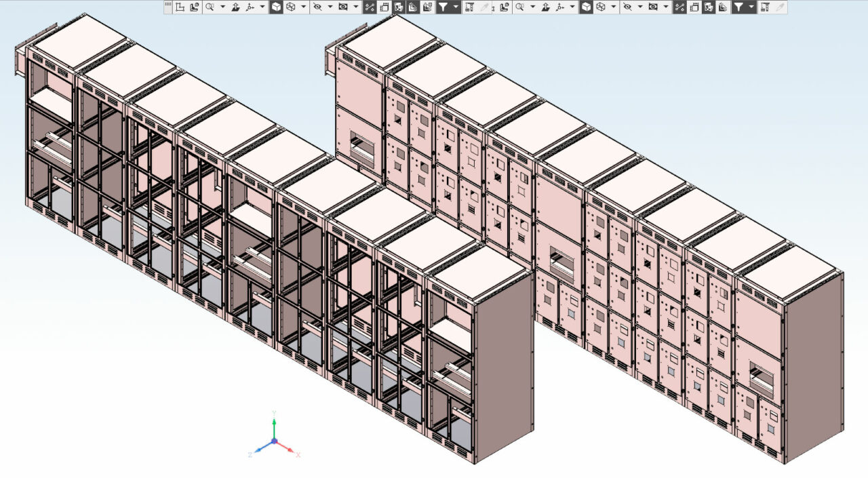This screenshot has width=868, height=478.
Task: Click the framed eye view icon, right toolbar
Action: [x=653, y=7]
